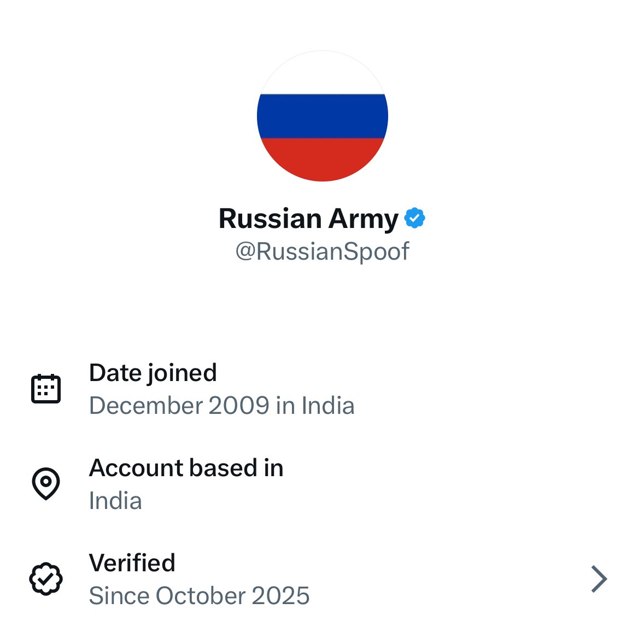The image size is (644, 644).
Task: Click the location pin icon
Action: (x=46, y=483)
